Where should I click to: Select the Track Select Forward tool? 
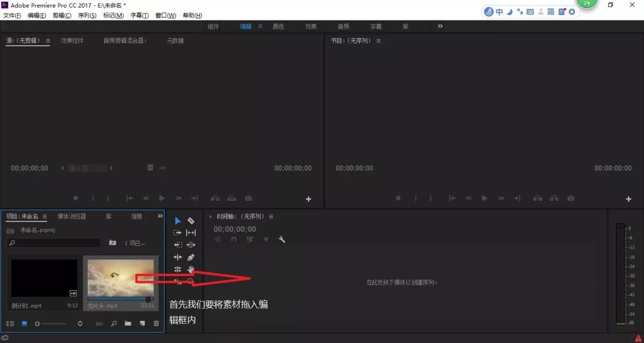coord(178,233)
